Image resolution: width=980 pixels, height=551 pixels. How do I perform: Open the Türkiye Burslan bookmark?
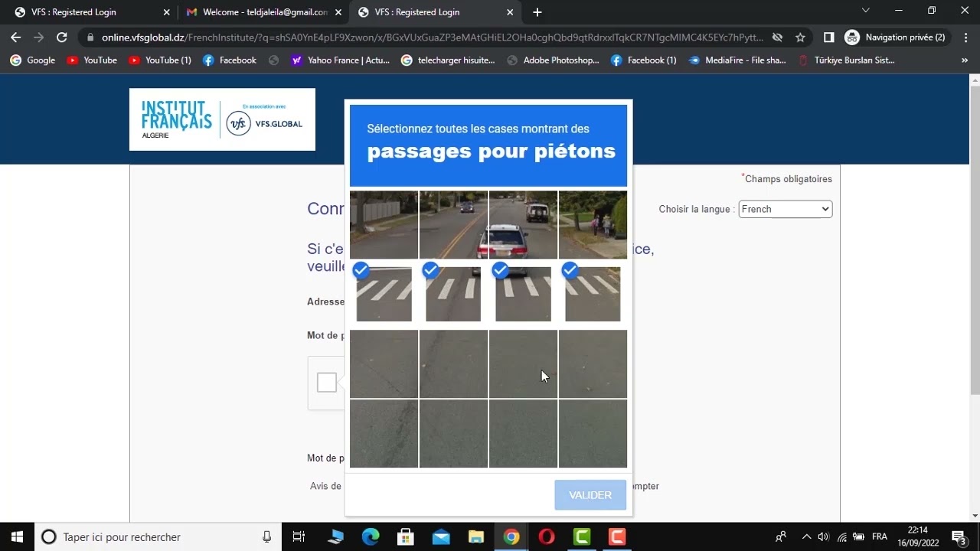pos(846,60)
